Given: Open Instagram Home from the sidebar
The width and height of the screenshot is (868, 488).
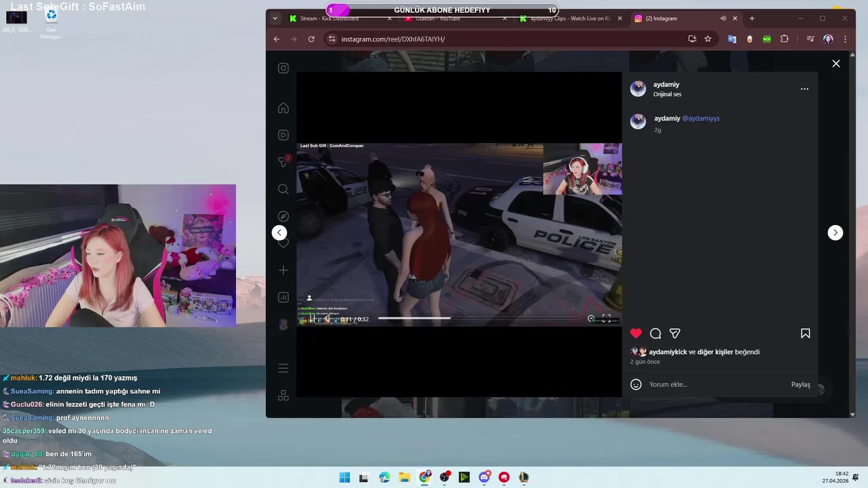Looking at the screenshot, I should pyautogui.click(x=283, y=108).
